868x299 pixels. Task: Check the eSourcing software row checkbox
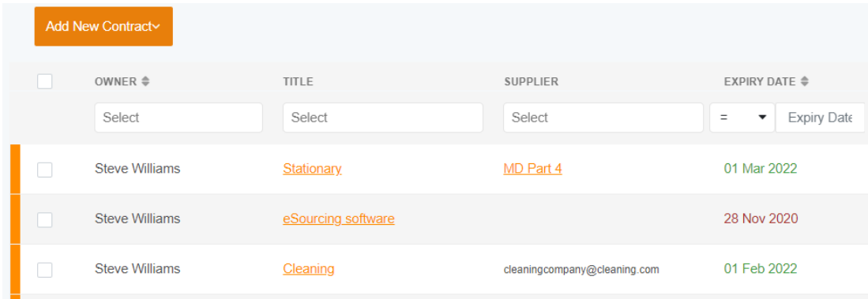click(45, 220)
